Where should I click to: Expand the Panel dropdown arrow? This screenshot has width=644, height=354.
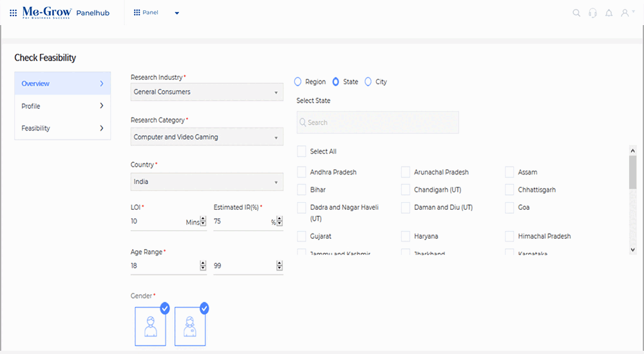tap(177, 13)
